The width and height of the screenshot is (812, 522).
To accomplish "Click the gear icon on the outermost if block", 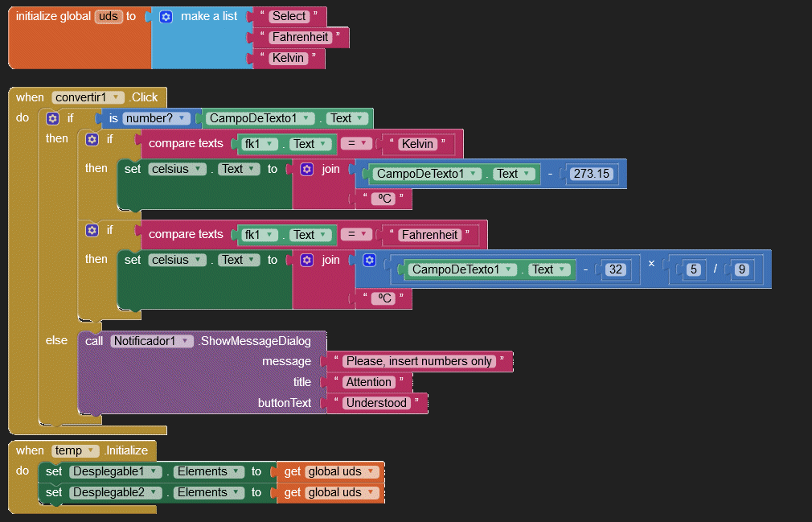I will (52, 118).
